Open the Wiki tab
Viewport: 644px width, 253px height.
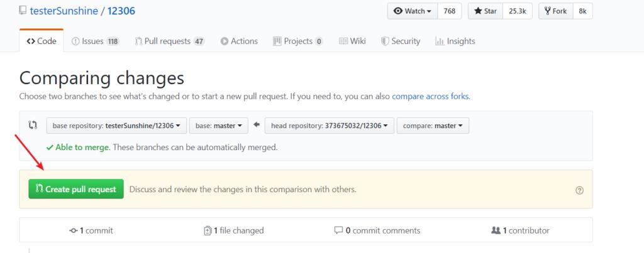[352, 41]
